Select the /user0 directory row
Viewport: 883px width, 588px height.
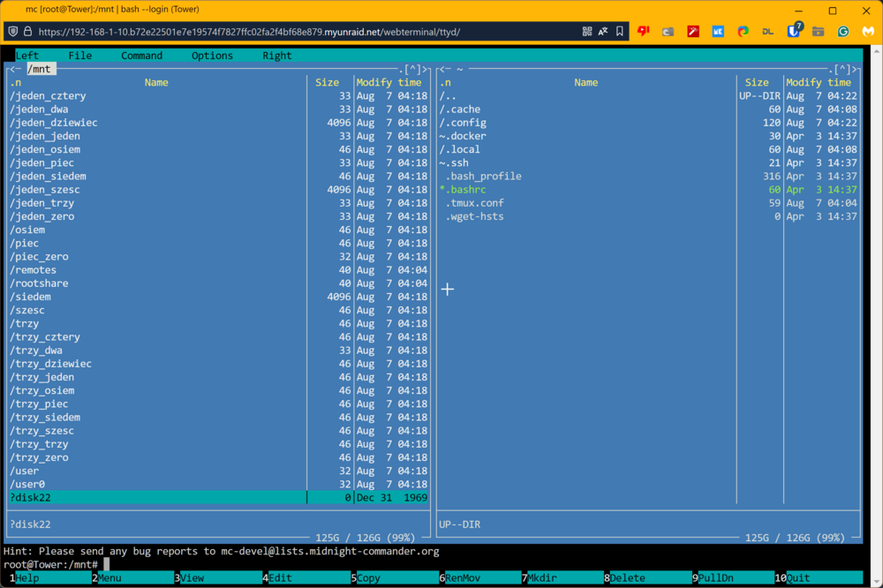coord(218,484)
